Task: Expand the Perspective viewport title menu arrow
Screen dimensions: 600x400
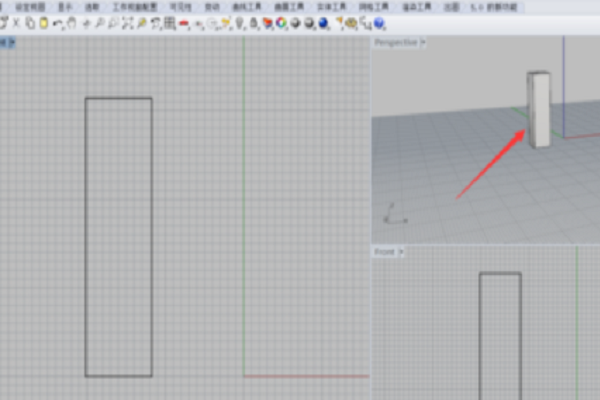Action: (423, 42)
